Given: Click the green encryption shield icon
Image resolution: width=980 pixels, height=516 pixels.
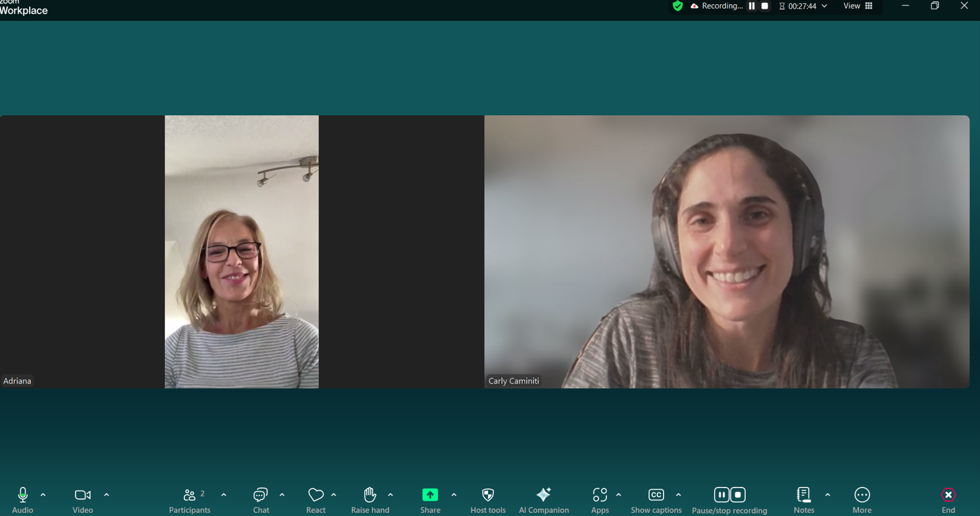Looking at the screenshot, I should 678,6.
